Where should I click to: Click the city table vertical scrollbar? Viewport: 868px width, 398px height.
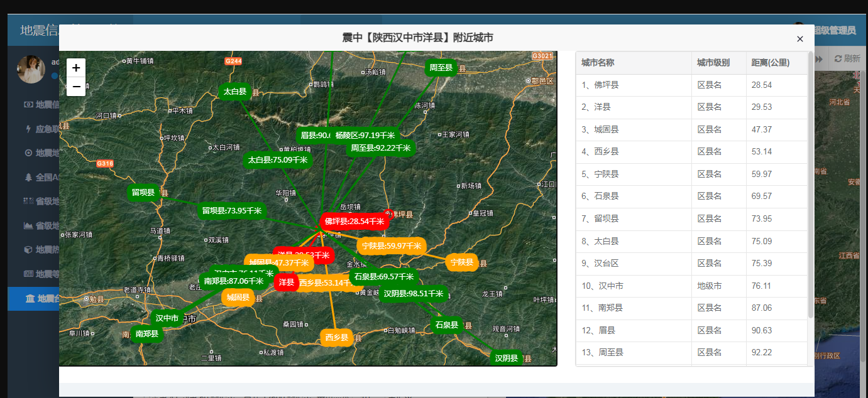[x=811, y=185]
